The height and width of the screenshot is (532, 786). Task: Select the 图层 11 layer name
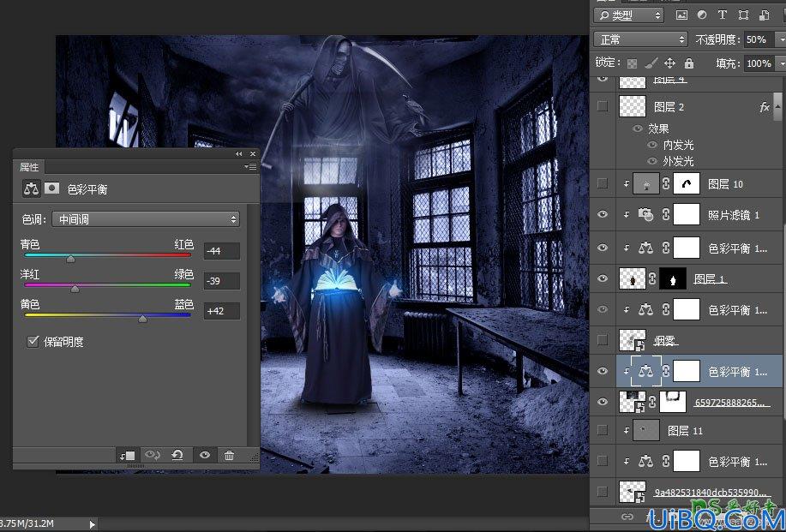pos(685,430)
